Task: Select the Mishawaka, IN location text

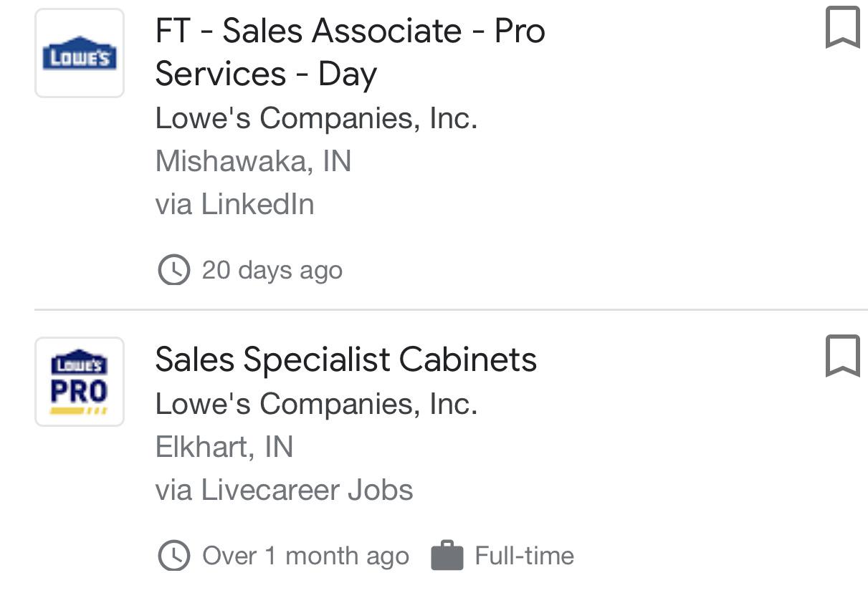Action: pyautogui.click(x=253, y=160)
